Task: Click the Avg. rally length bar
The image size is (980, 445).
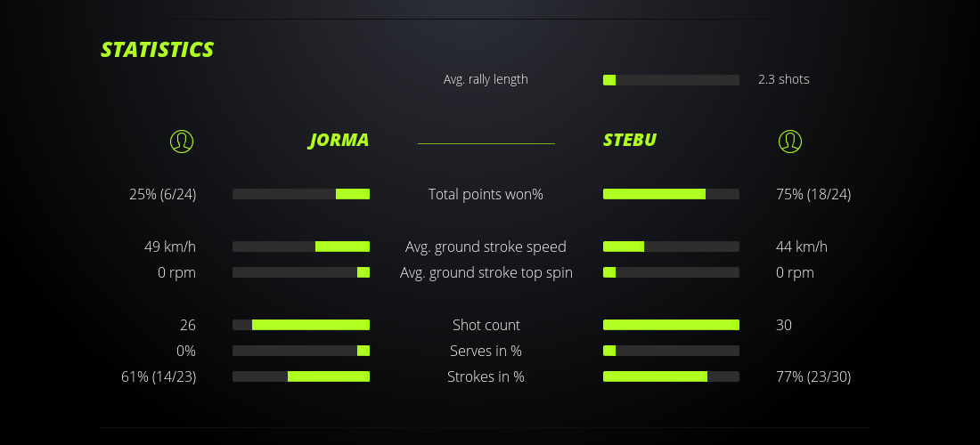Action: click(x=671, y=80)
